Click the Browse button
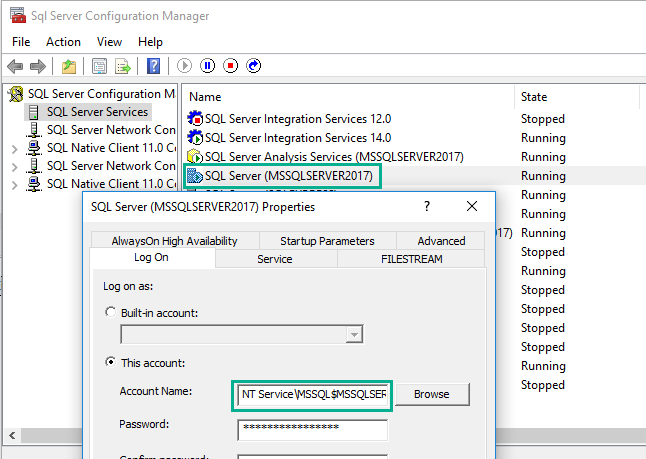 coord(431,394)
